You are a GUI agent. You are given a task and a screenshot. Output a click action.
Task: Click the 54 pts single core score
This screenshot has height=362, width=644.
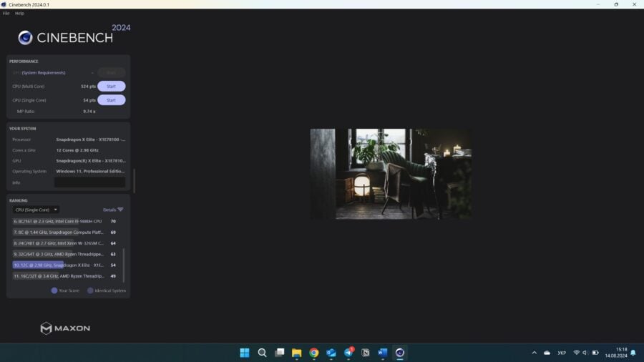(89, 100)
